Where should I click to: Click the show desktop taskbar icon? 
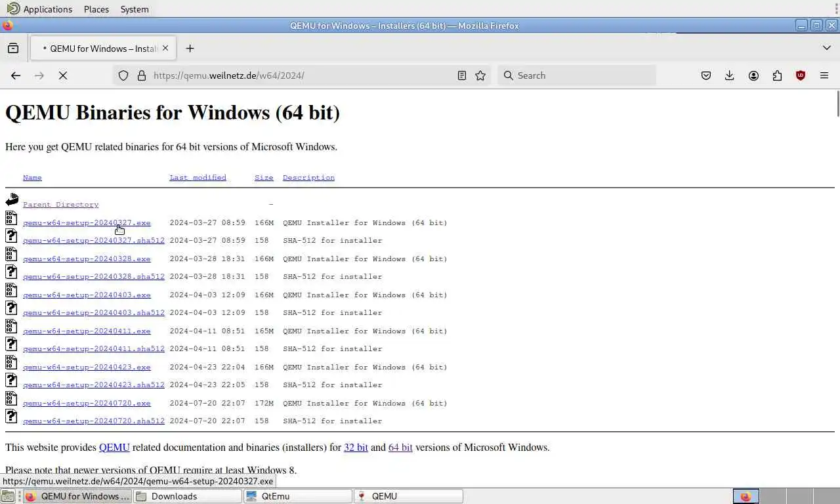8,496
